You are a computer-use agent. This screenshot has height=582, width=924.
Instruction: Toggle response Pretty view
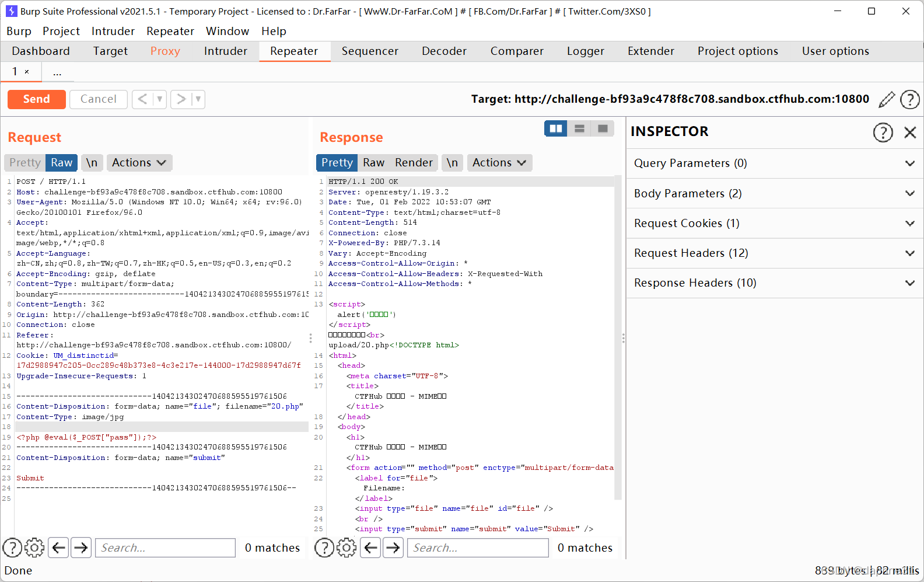click(337, 163)
